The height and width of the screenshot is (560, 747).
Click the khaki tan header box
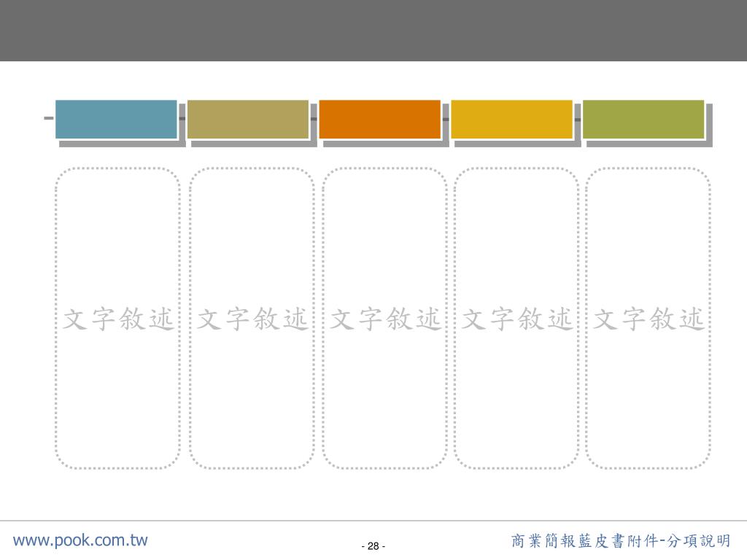[248, 120]
